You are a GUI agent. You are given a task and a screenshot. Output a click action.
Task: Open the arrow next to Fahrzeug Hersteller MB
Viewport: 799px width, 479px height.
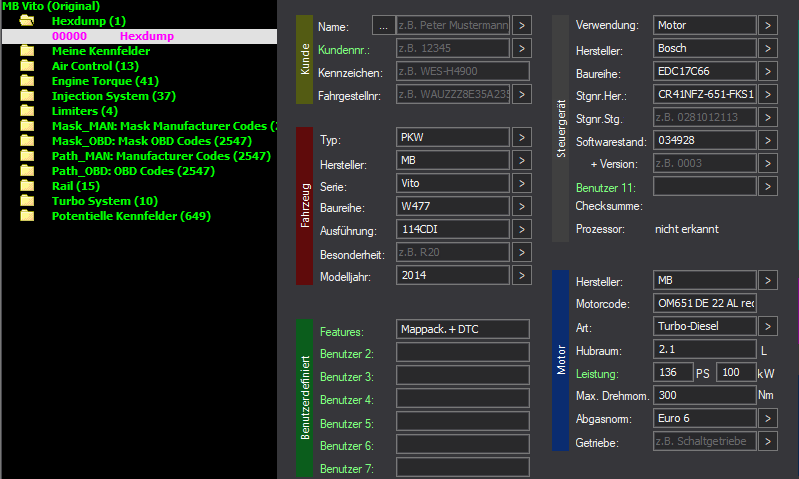pos(522,161)
